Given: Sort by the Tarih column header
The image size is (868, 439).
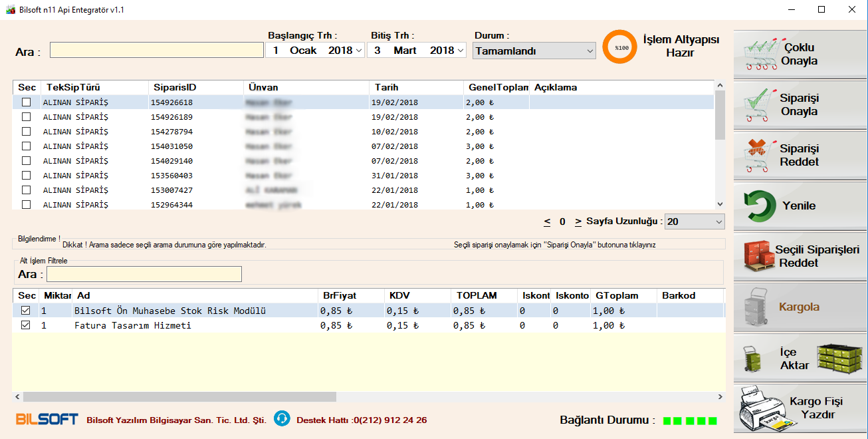Looking at the screenshot, I should (x=417, y=87).
